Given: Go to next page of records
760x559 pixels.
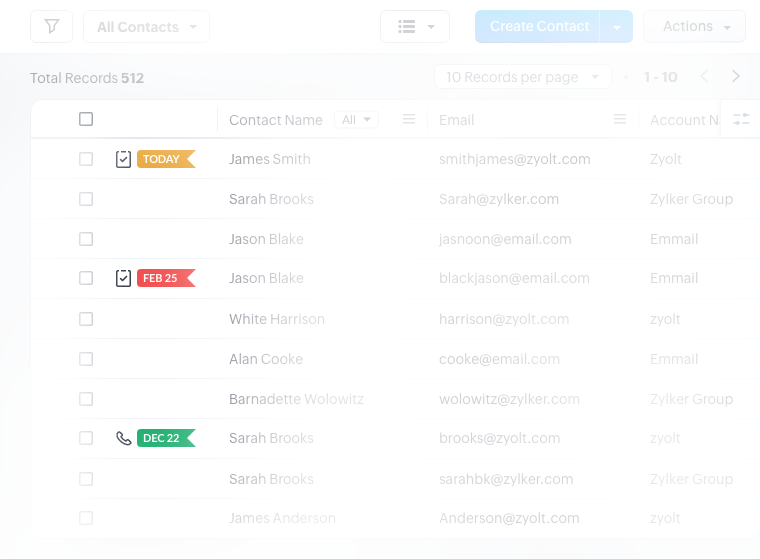Looking at the screenshot, I should 736,77.
